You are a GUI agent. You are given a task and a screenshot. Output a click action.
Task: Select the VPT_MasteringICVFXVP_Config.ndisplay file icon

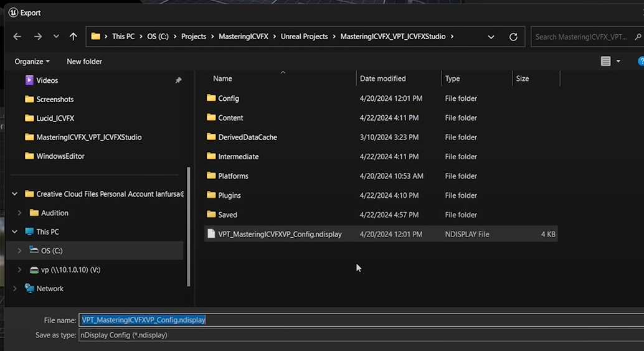211,234
